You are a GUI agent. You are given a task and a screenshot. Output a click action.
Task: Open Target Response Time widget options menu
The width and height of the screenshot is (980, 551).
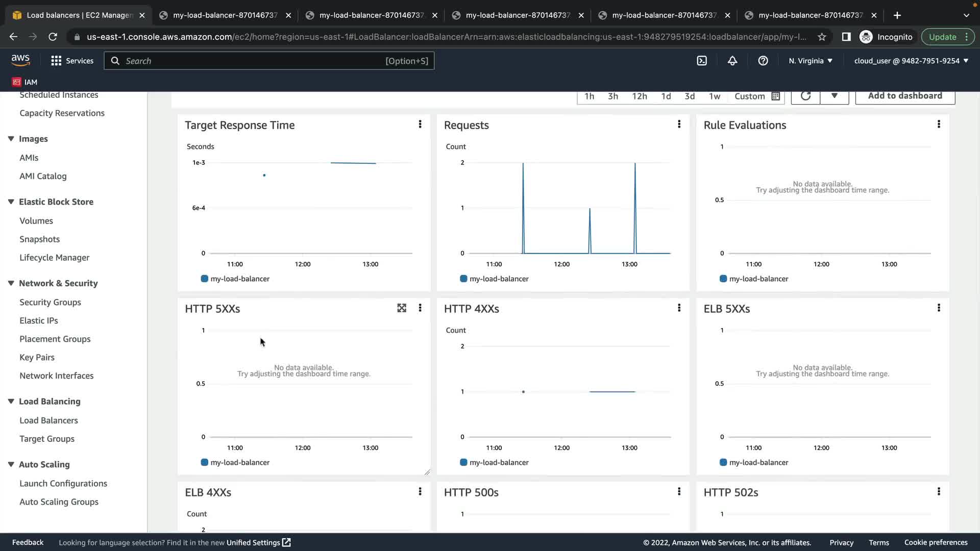[420, 124]
